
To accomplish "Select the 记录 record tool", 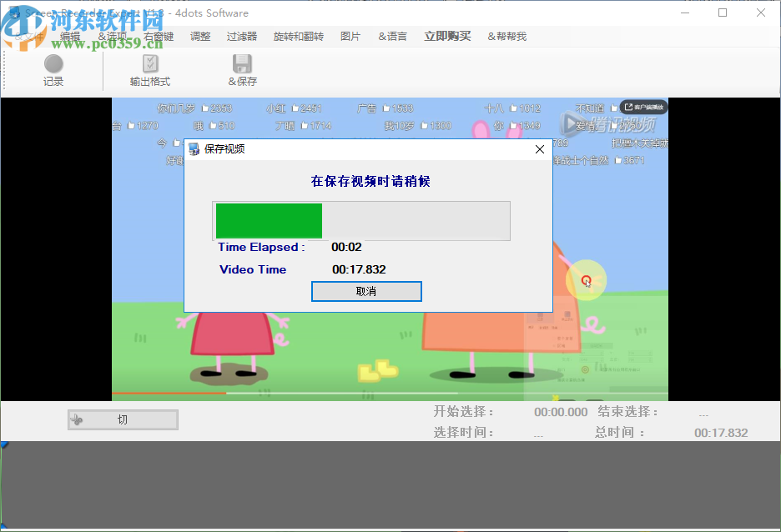I will 53,67.
